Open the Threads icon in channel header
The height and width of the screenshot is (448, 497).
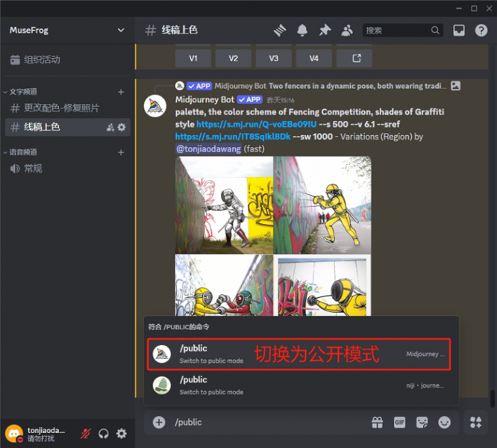click(x=280, y=31)
